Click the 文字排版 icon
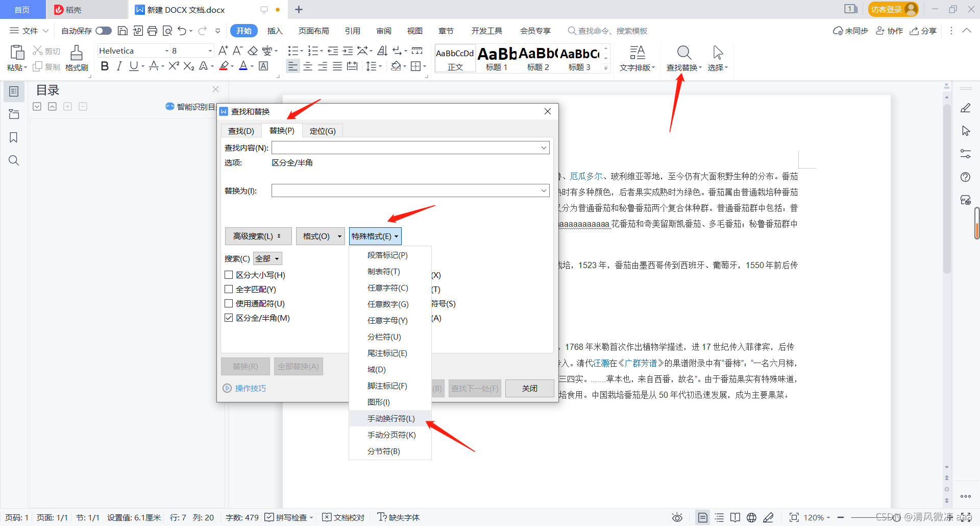The image size is (980, 526). point(637,58)
